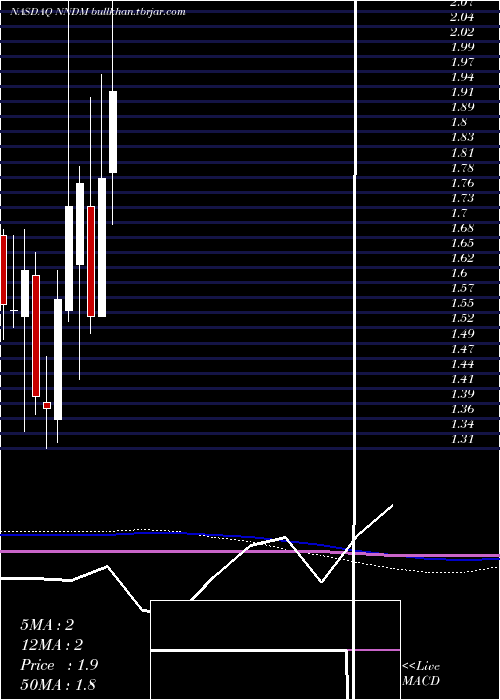Click the 5MA : 2 readout

47,625
